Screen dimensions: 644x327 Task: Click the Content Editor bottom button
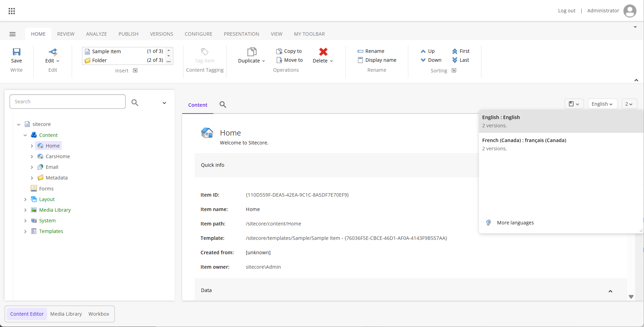27,314
